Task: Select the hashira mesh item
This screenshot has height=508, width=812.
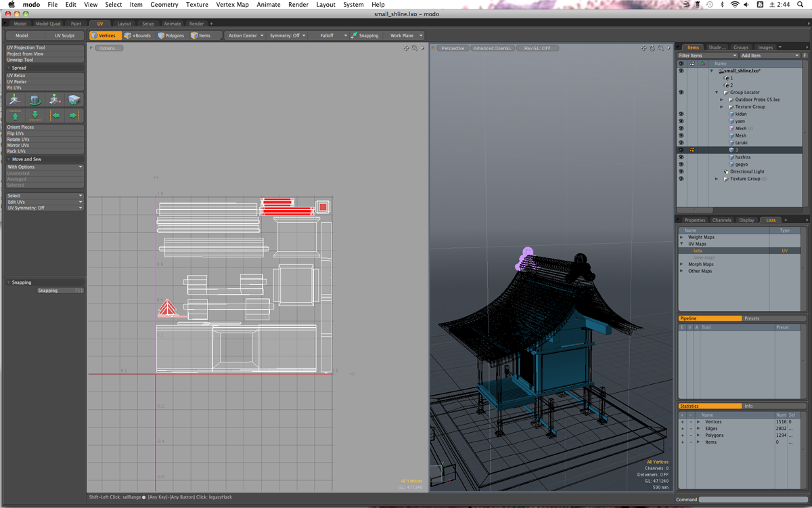Action: tap(742, 157)
